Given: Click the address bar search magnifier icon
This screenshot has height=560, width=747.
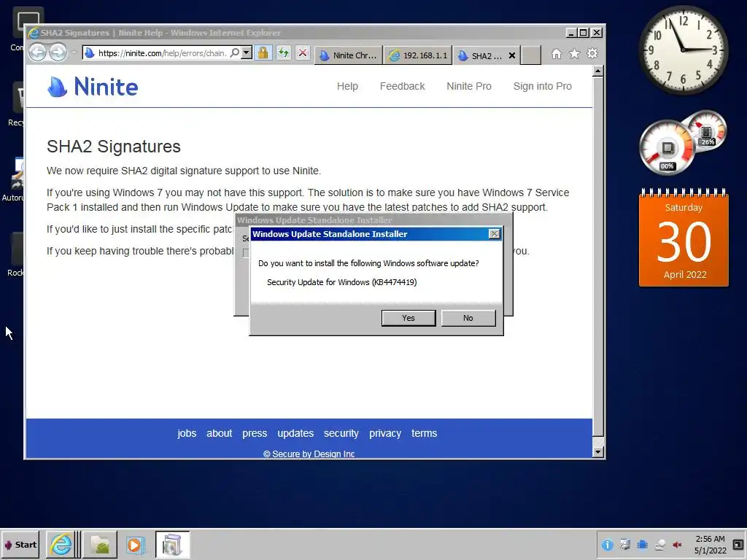Looking at the screenshot, I should [234, 52].
